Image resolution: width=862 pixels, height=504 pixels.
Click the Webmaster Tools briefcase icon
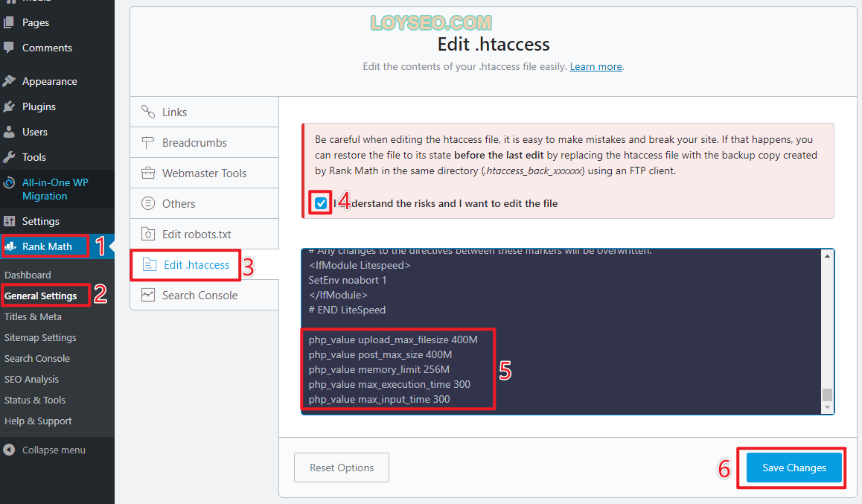tap(148, 173)
